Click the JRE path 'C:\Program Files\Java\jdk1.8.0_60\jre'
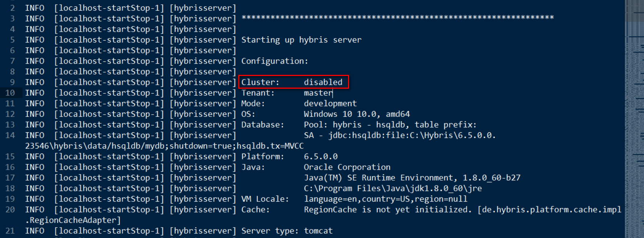This screenshot has width=644, height=238. [393, 188]
